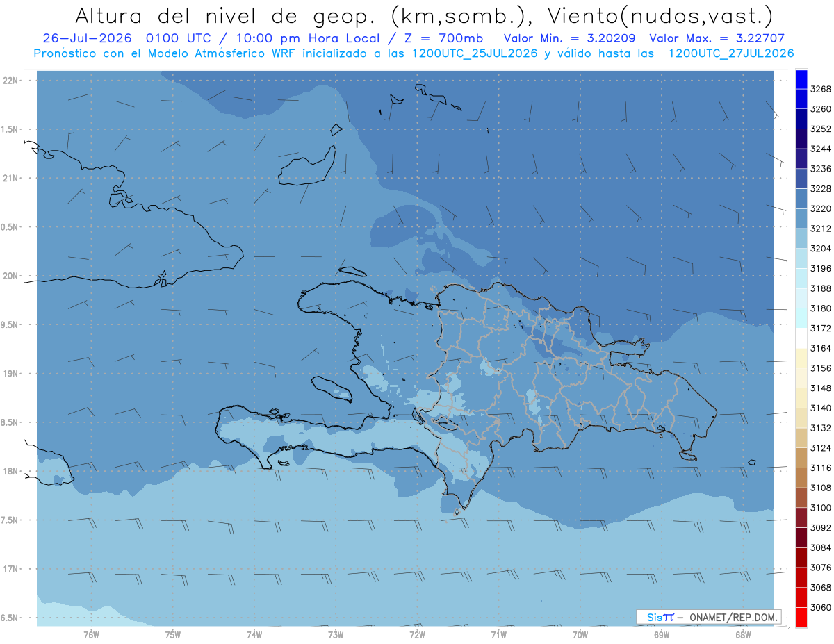Click the 3092 color scale label
834x644 pixels.
point(821,527)
